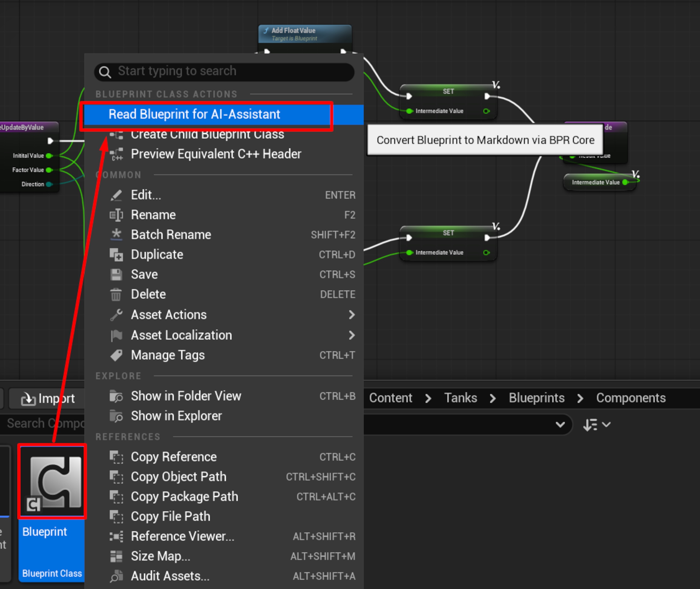700x589 pixels.
Task: Click the Factor Value output pin
Action: [49, 170]
